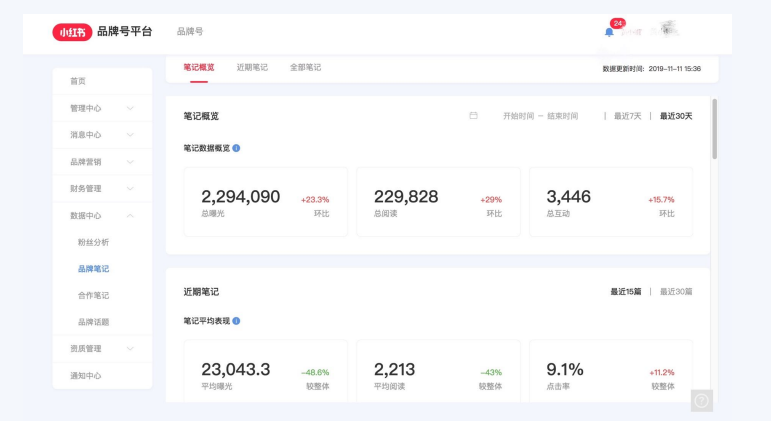Open 合作笔记 submenu
771x421 pixels.
click(93, 295)
